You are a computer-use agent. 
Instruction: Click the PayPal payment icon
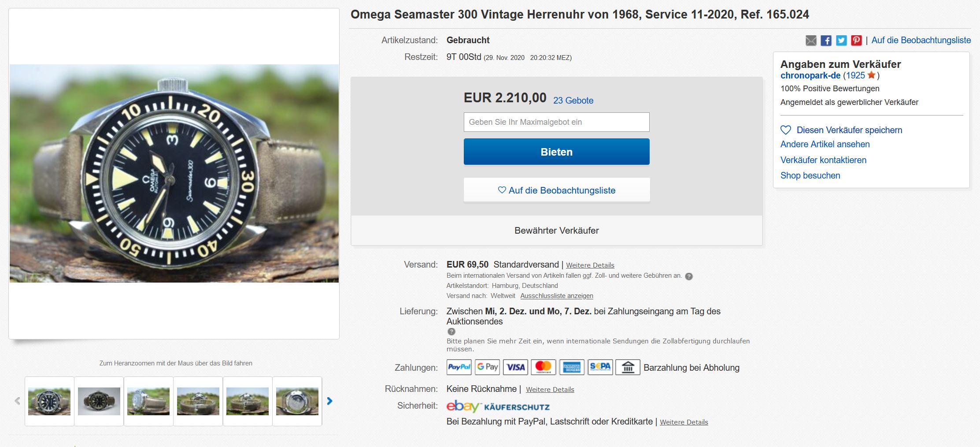tap(459, 367)
